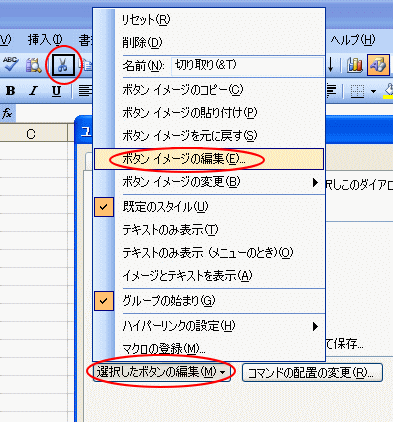393x422 pixels.
Task: Click the 名前(N) text field
Action: 247,65
